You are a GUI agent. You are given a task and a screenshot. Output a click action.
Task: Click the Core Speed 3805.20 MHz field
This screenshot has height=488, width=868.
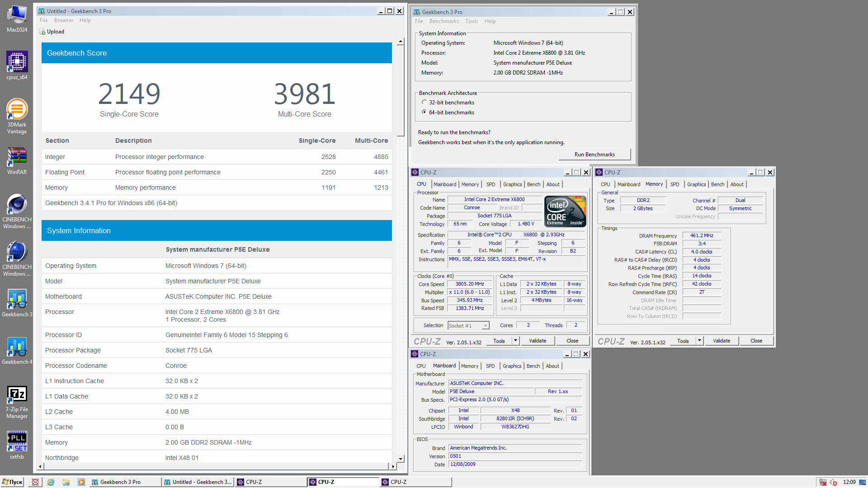click(x=470, y=284)
